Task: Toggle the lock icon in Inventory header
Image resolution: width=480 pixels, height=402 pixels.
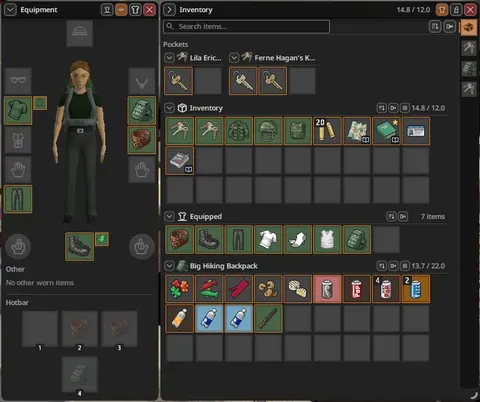Action: pyautogui.click(x=456, y=10)
